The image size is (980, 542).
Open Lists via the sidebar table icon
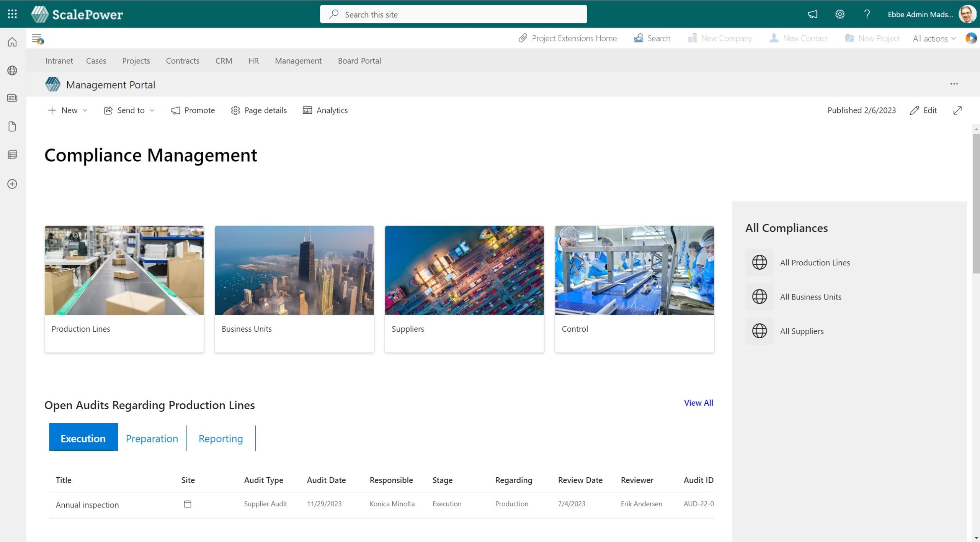pyautogui.click(x=12, y=155)
